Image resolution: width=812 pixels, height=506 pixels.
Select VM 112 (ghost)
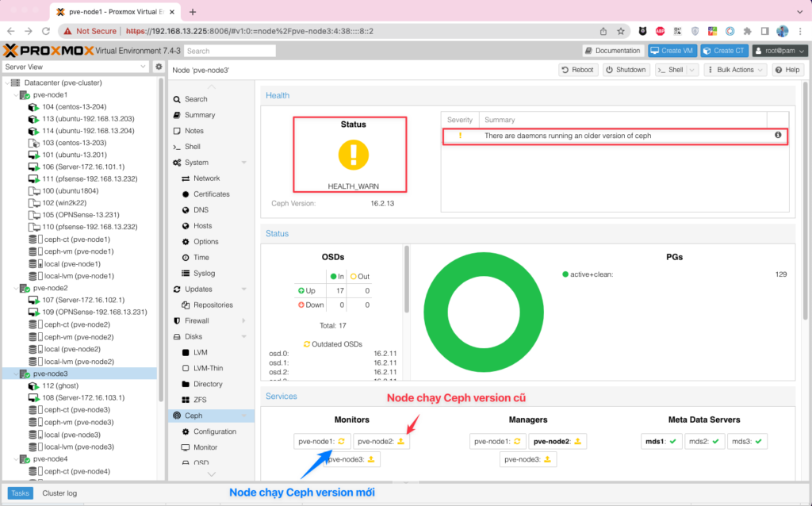coord(60,385)
